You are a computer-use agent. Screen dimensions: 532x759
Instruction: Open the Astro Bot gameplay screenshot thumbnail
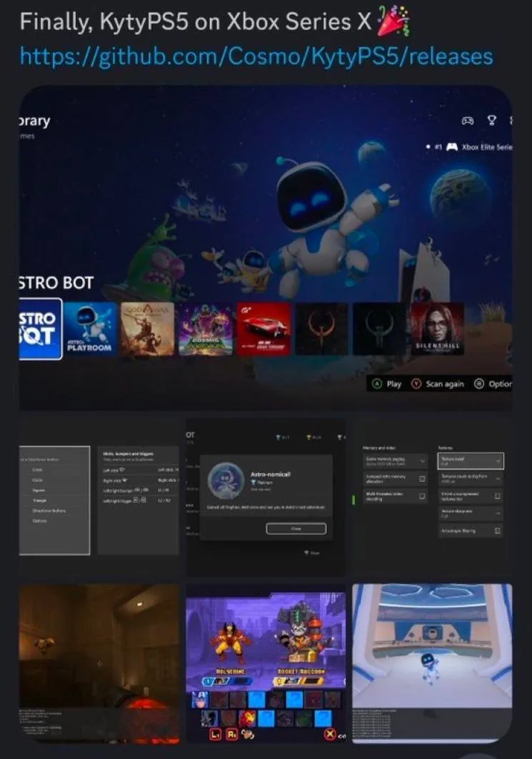point(432,663)
